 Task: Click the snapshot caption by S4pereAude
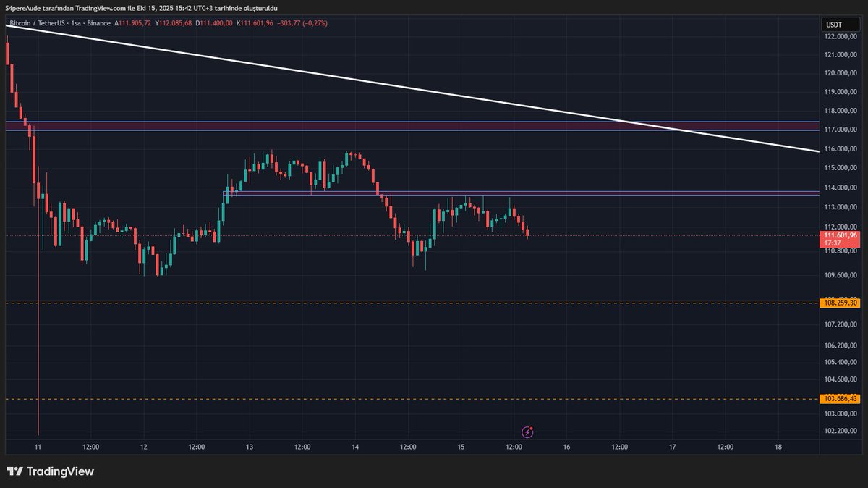[x=142, y=8]
